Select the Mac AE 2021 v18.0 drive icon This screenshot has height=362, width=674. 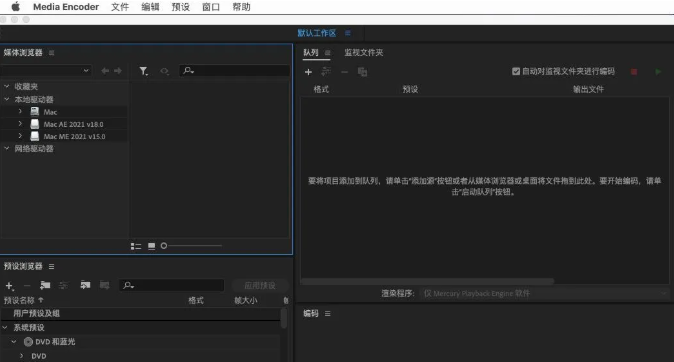click(x=35, y=124)
